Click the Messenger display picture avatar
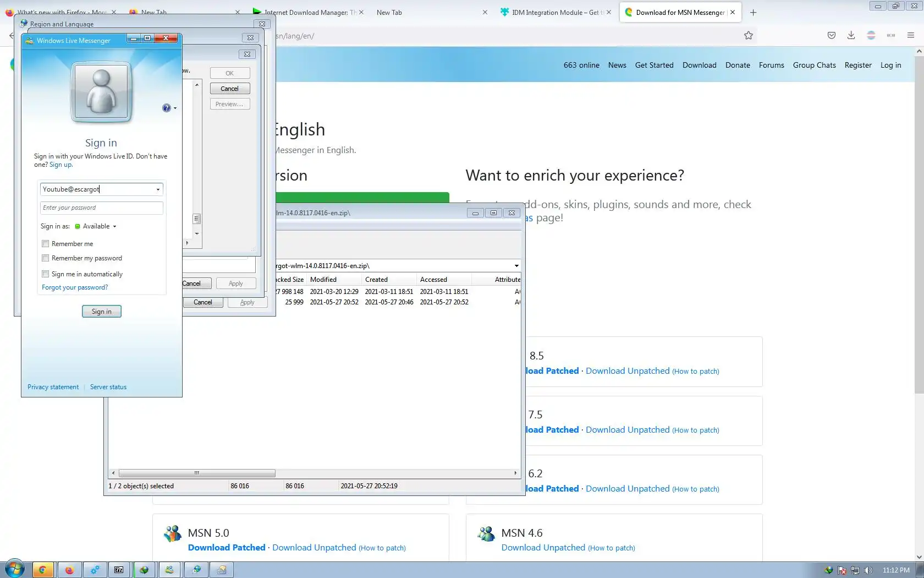Image resolution: width=924 pixels, height=578 pixels. coord(101,91)
